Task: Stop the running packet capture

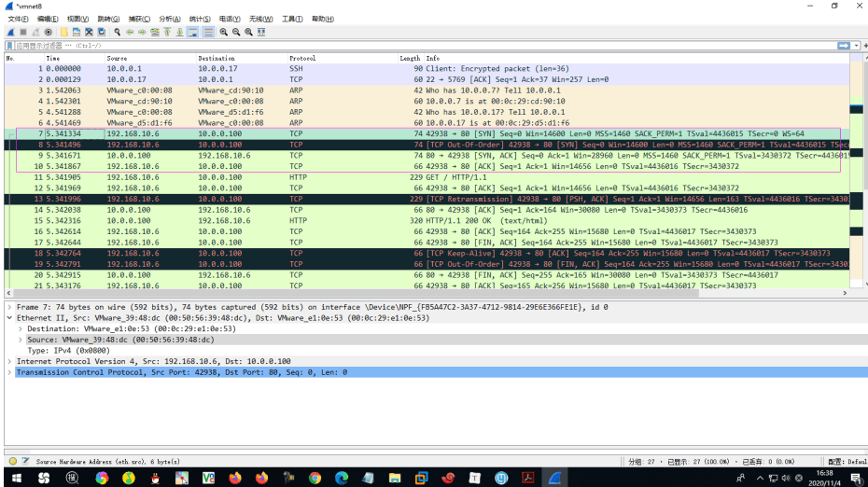Action: (23, 32)
